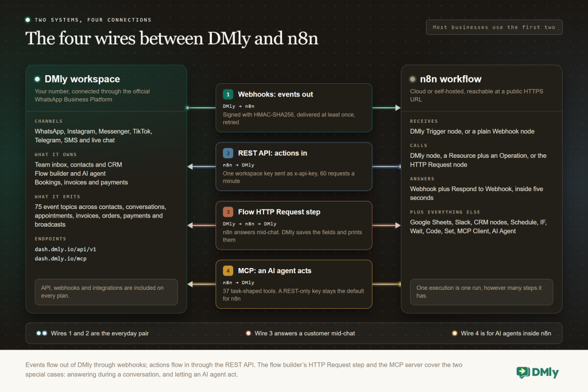Click 'Flow builder and AI agent' line
Screen dimensions: 588x392
click(x=70, y=173)
